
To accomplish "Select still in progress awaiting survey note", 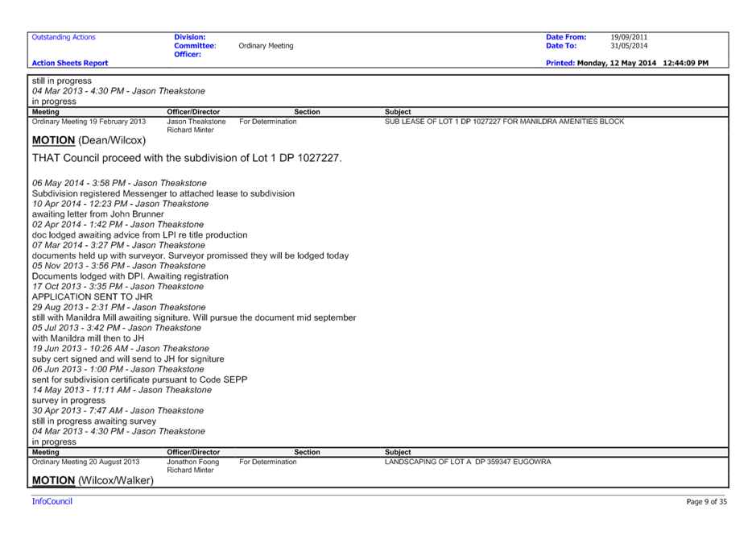I will 94,421.
